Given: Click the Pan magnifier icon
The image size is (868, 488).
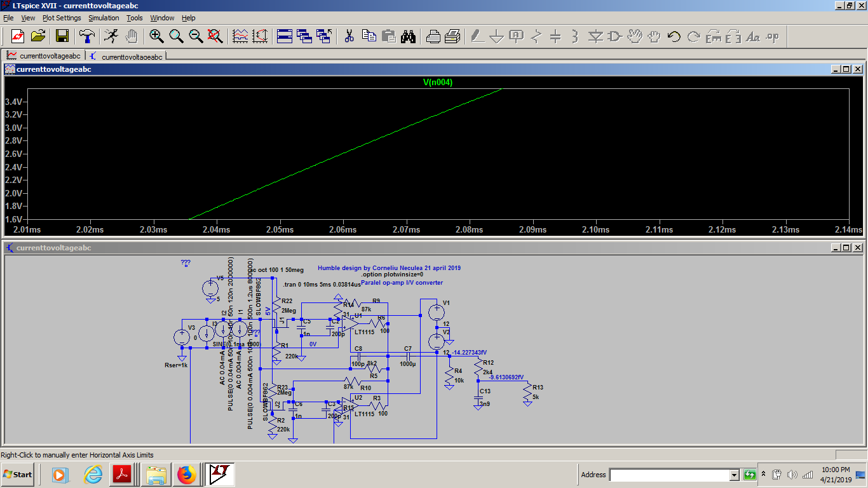Looking at the screenshot, I should coord(176,36).
